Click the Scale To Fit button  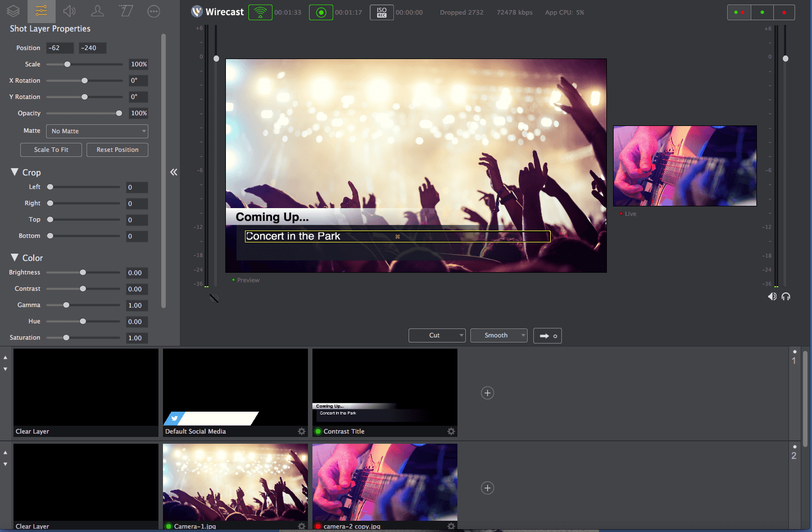point(51,150)
